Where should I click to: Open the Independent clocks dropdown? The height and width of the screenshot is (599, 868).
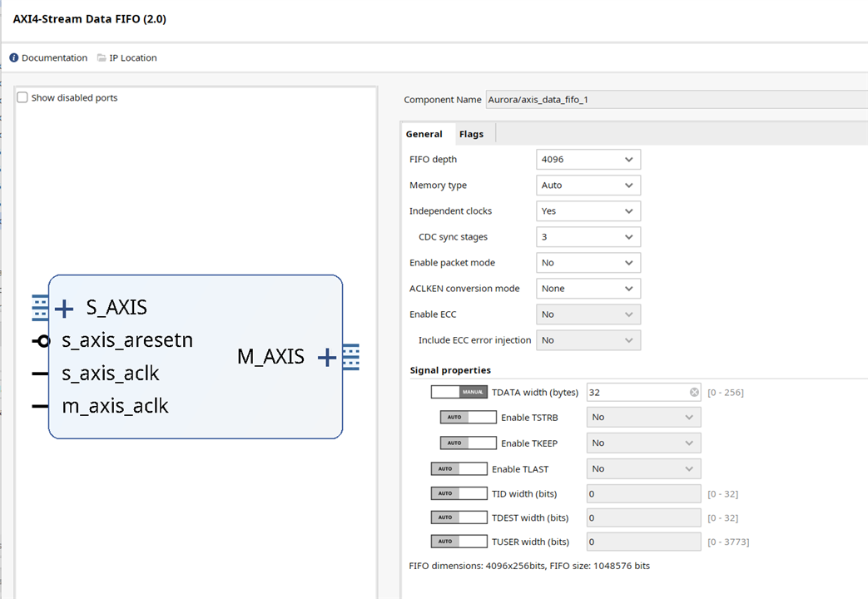(588, 211)
